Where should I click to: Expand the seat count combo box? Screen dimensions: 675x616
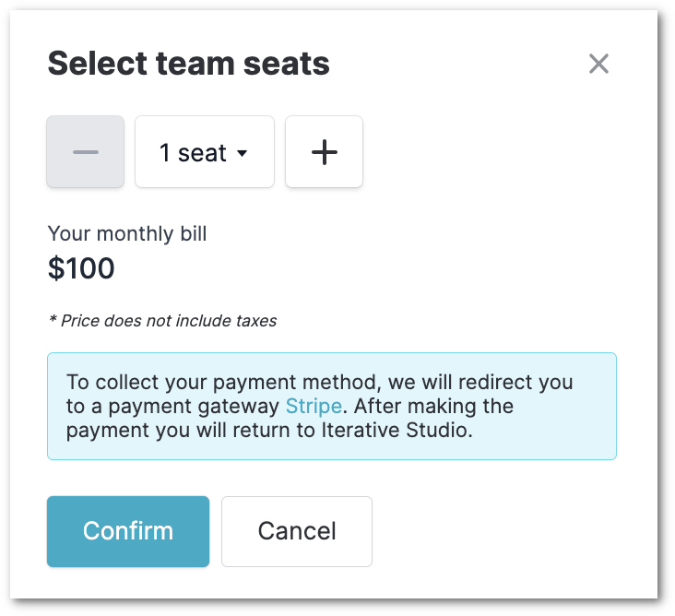pos(205,151)
